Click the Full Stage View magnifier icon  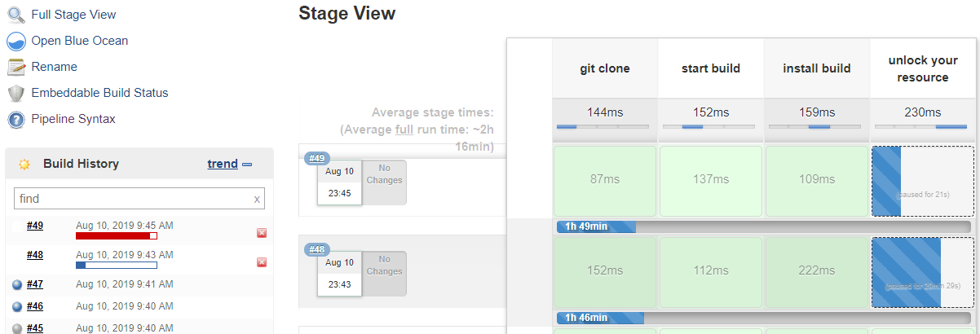pyautogui.click(x=15, y=15)
